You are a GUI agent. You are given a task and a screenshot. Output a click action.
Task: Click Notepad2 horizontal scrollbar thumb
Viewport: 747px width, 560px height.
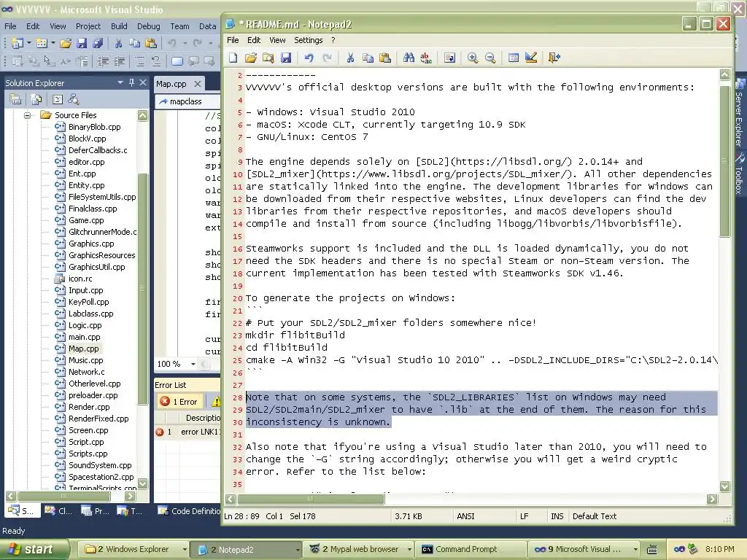click(x=311, y=499)
